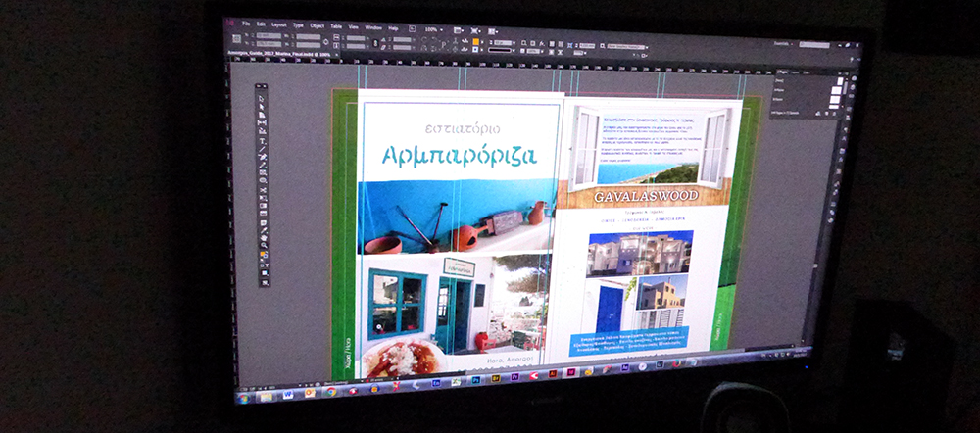Viewport: 980px width, 433px height.
Task: Open the Window menu
Action: (373, 27)
